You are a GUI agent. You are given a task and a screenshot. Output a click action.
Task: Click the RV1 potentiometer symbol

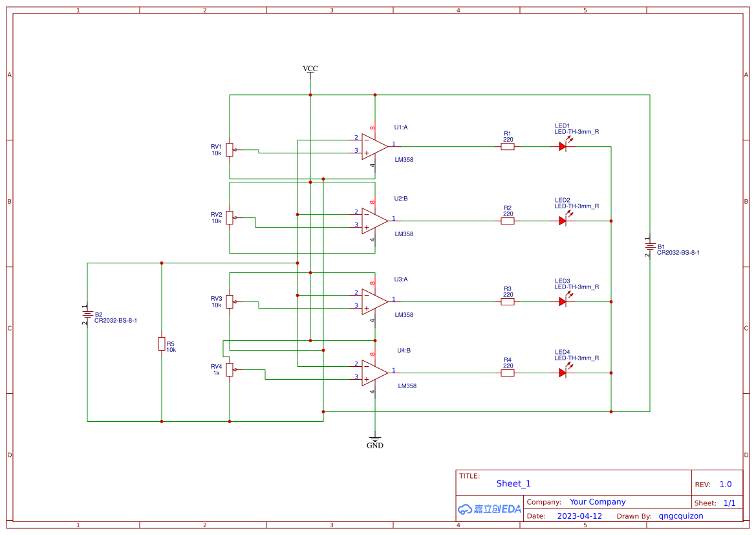pyautogui.click(x=230, y=150)
